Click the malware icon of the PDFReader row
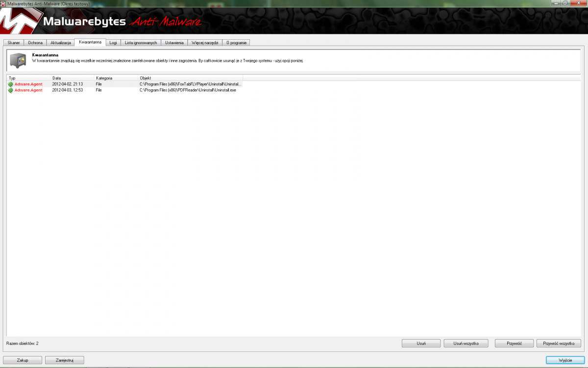This screenshot has height=368, width=588. pyautogui.click(x=11, y=90)
